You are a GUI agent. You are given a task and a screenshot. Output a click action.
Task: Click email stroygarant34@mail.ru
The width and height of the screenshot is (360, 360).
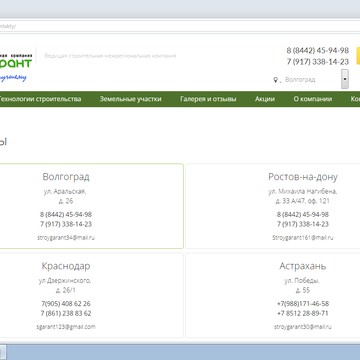pos(66,238)
